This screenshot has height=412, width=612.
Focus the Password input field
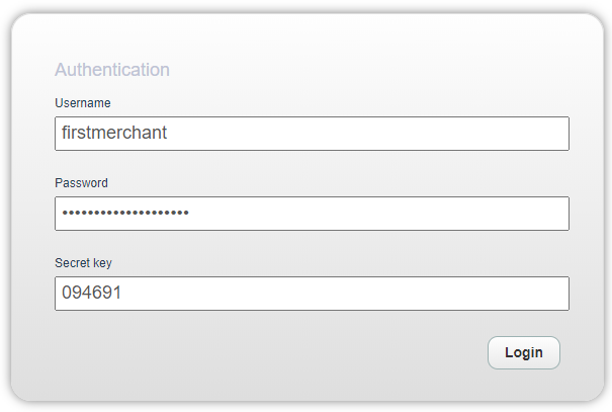pyautogui.click(x=311, y=213)
